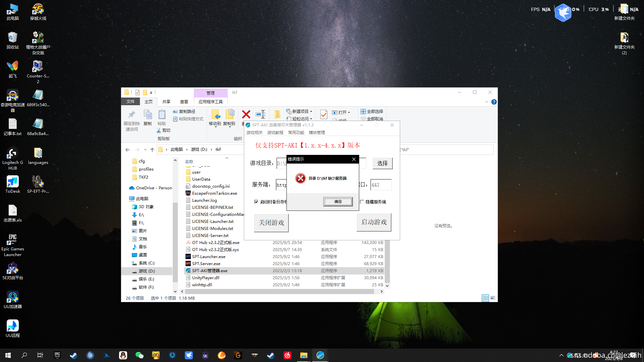Open 模块管理 menu
The width and height of the screenshot is (644, 362).
tap(317, 133)
